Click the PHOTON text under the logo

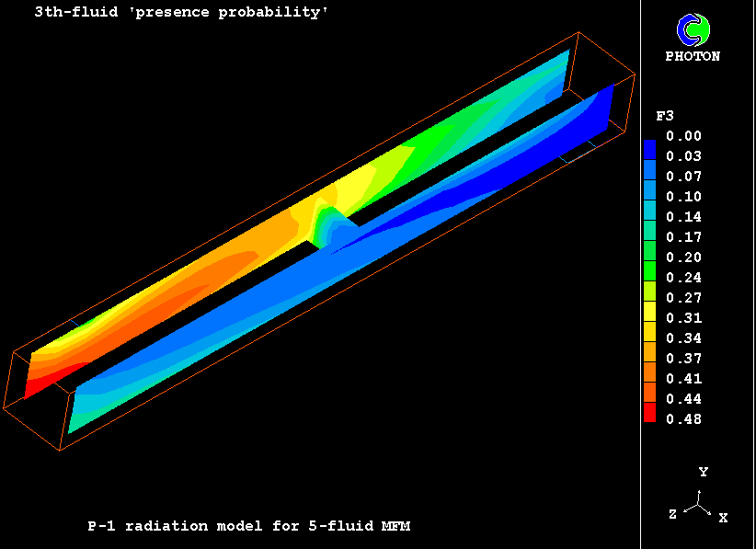coord(693,56)
